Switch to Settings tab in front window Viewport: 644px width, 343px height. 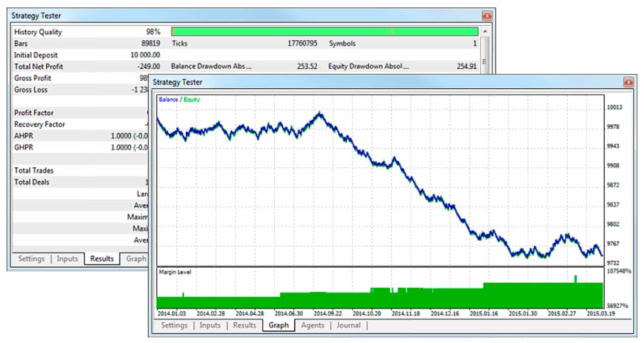point(174,325)
